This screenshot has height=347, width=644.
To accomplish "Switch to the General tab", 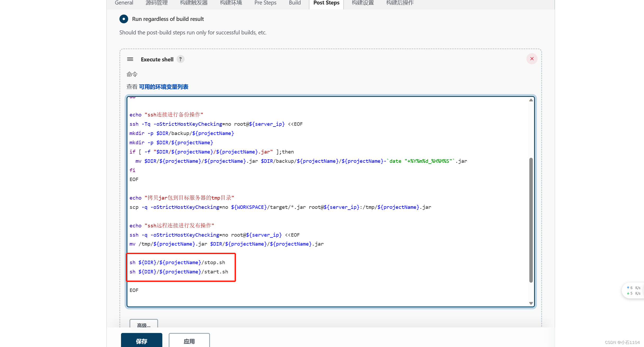I will click(x=124, y=3).
